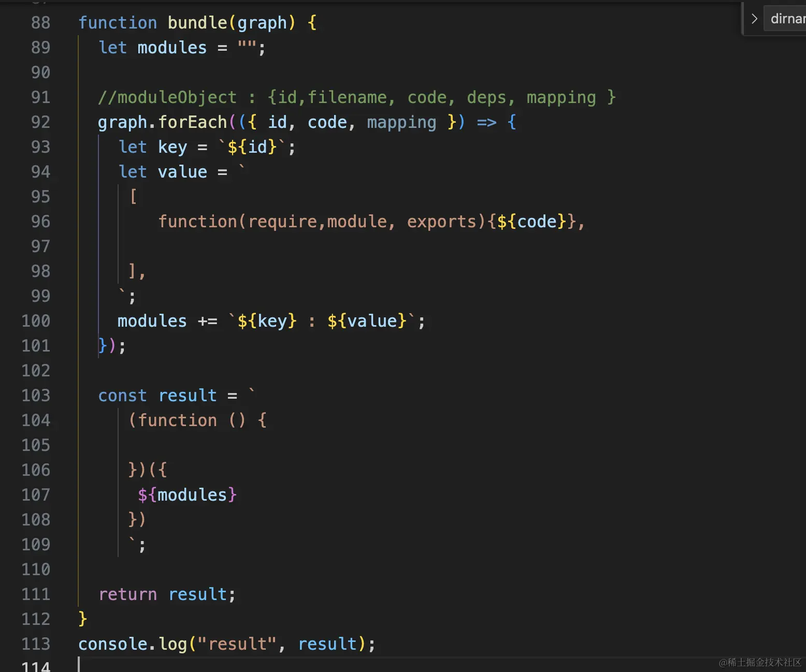
Task: Click line number 107 in gutter
Action: coord(36,495)
